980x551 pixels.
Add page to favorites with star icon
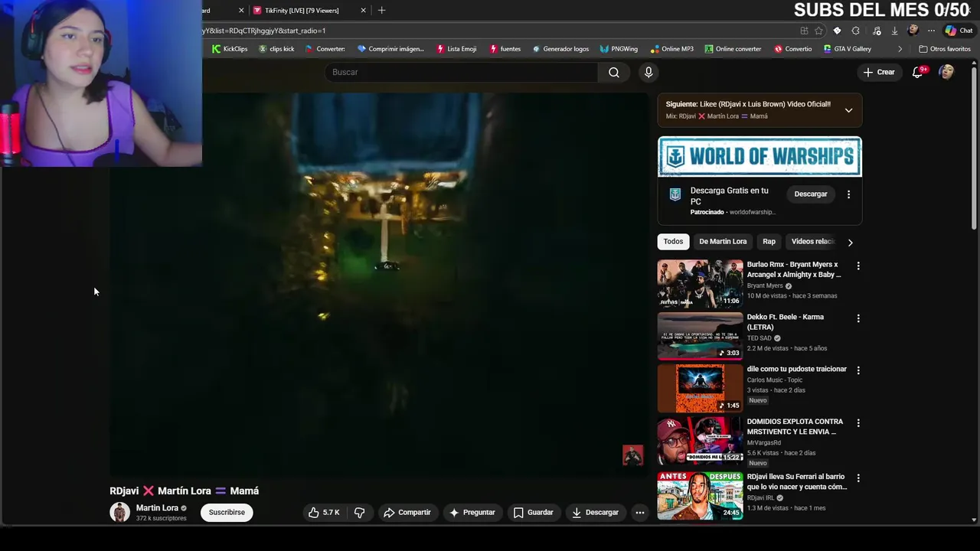[818, 31]
